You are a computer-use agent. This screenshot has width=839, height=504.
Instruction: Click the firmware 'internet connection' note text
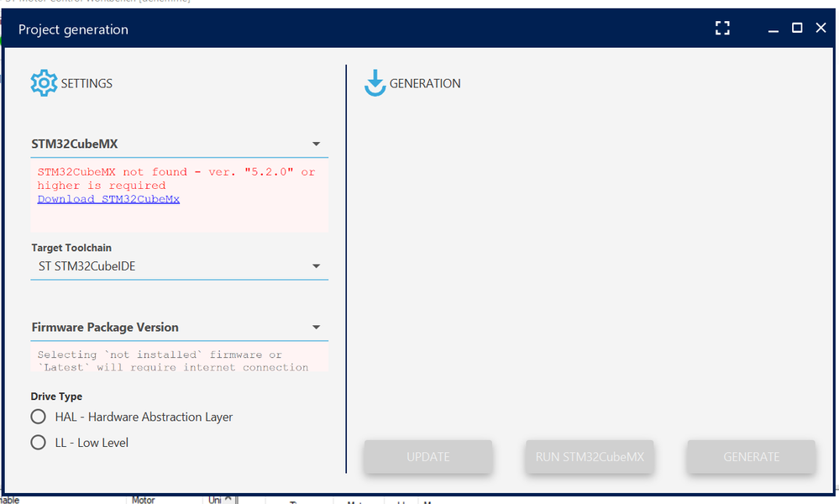[173, 361]
